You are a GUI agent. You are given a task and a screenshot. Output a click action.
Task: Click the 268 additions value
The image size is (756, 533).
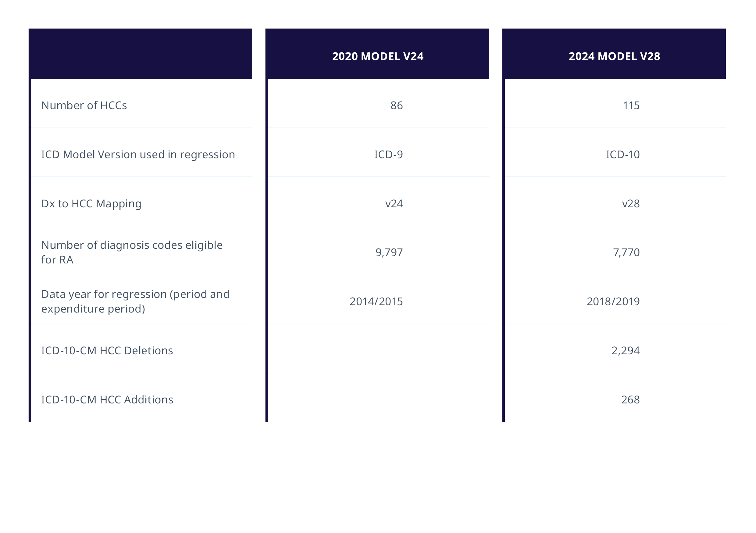630,399
